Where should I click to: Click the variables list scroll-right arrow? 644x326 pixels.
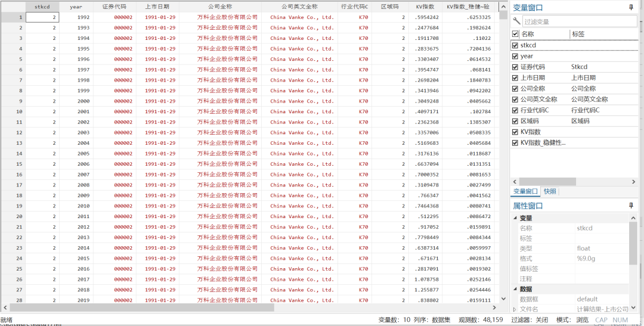634,181
